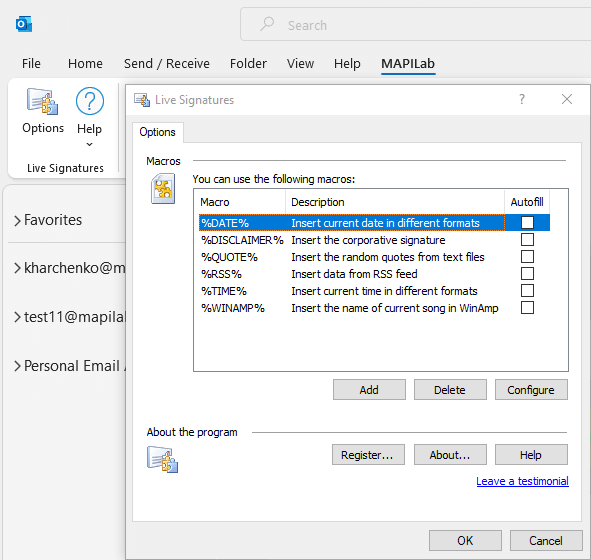Click the About the program section icon
Viewport: 591px width, 560px height.
[x=162, y=459]
